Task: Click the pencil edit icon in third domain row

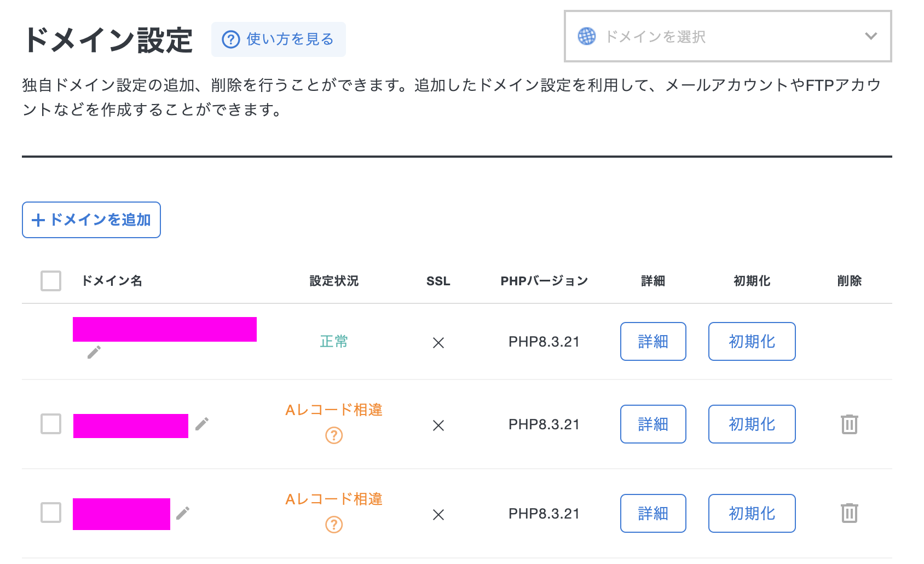Action: (x=183, y=513)
